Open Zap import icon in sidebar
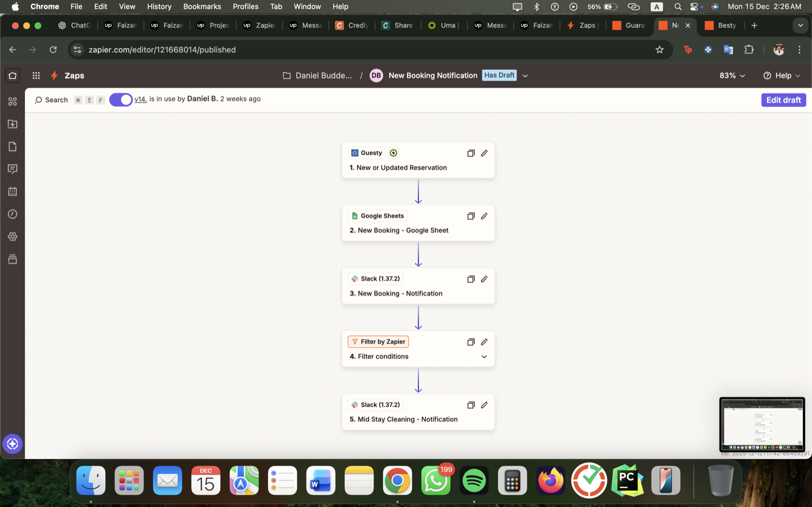The width and height of the screenshot is (812, 507). (x=12, y=124)
